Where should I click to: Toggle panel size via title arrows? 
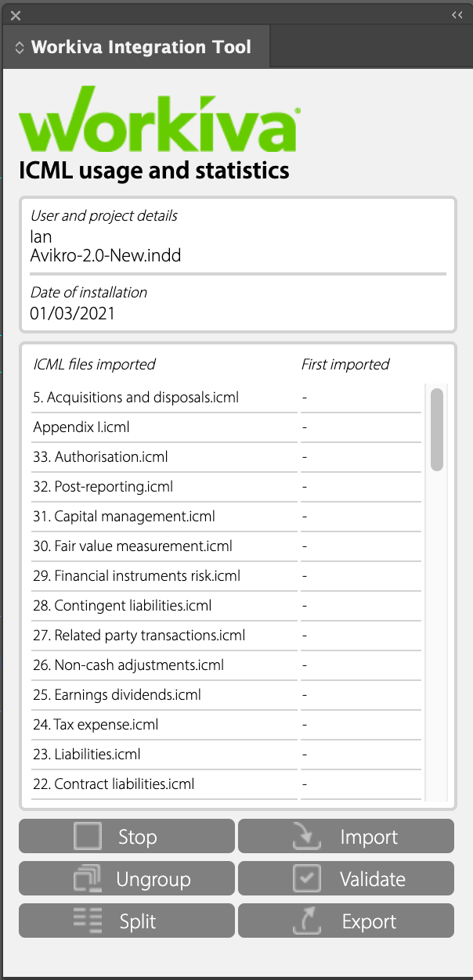[x=20, y=48]
